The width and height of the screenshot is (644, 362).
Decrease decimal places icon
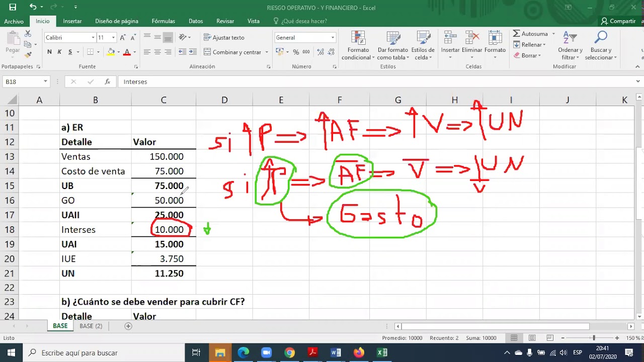[331, 52]
